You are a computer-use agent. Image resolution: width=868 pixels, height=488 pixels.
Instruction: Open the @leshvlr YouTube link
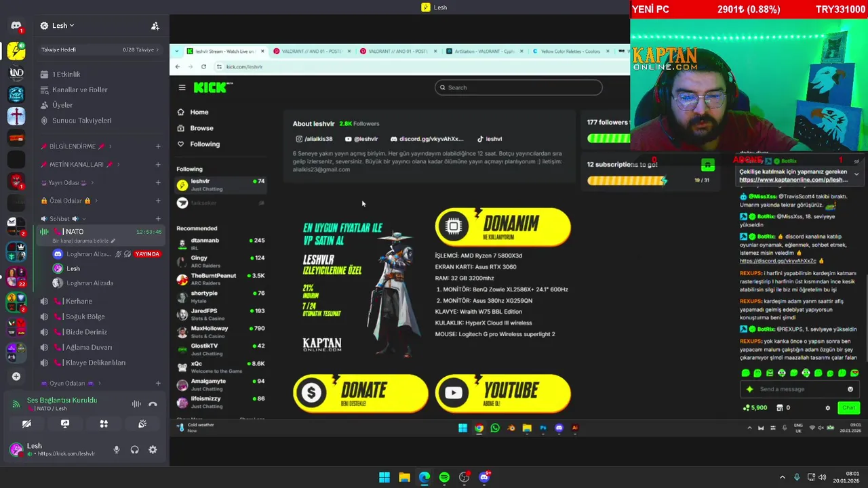click(361, 139)
